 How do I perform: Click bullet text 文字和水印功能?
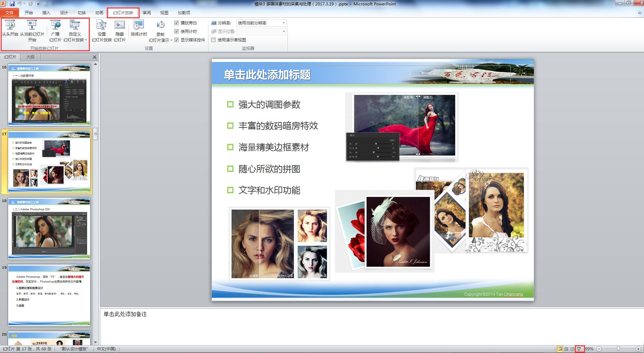coord(269,190)
